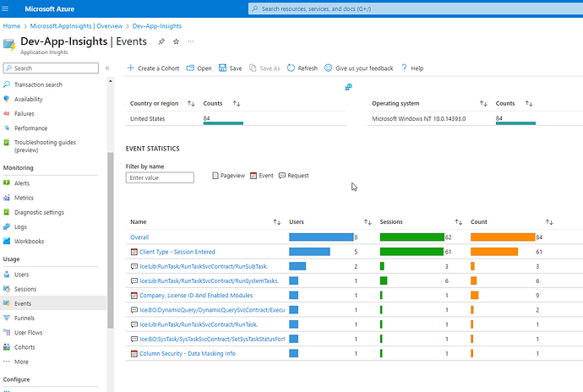Toggle the Event type filter
The image size is (583, 392).
tap(262, 176)
